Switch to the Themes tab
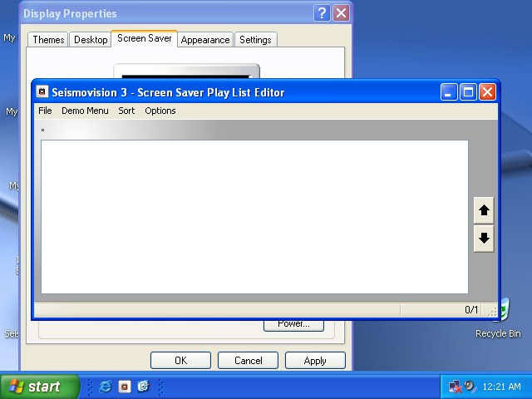Viewport: 532px width, 399px height. pos(48,40)
